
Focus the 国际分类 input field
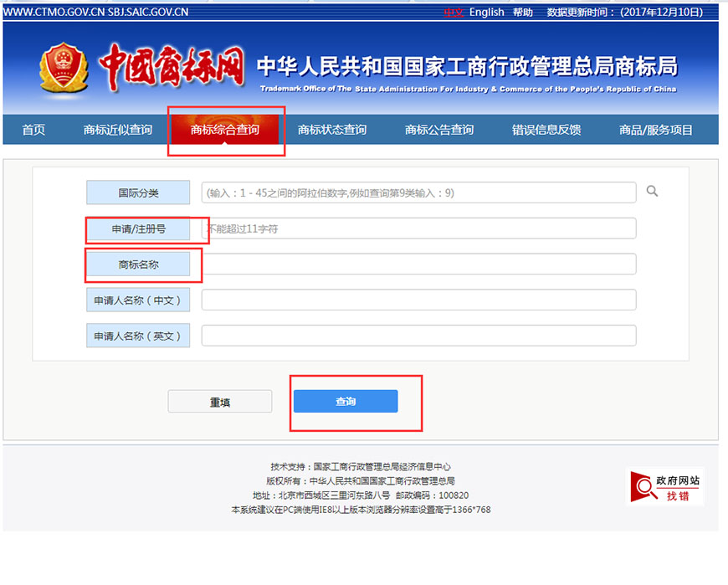[418, 192]
